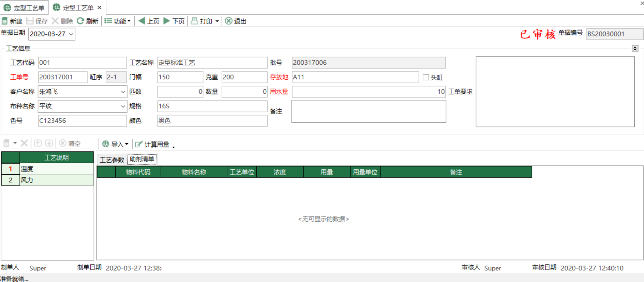Click the 数量 input field
The width and height of the screenshot is (644, 282).
(244, 92)
